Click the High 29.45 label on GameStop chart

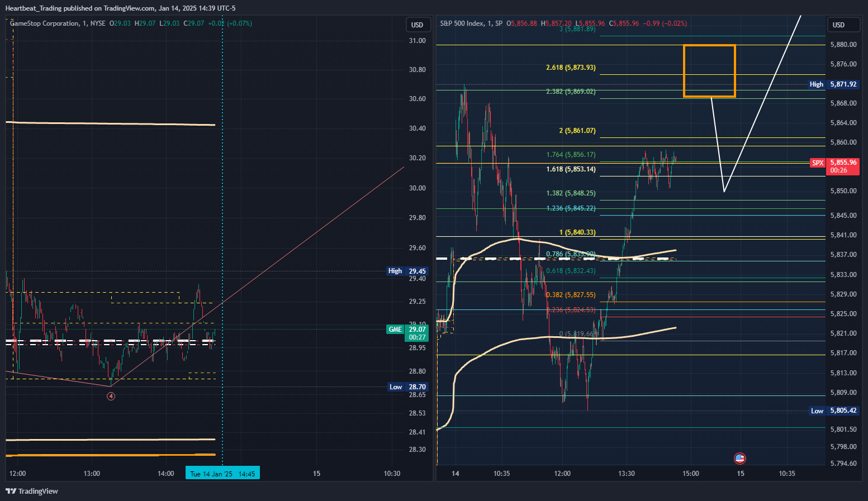(x=407, y=271)
